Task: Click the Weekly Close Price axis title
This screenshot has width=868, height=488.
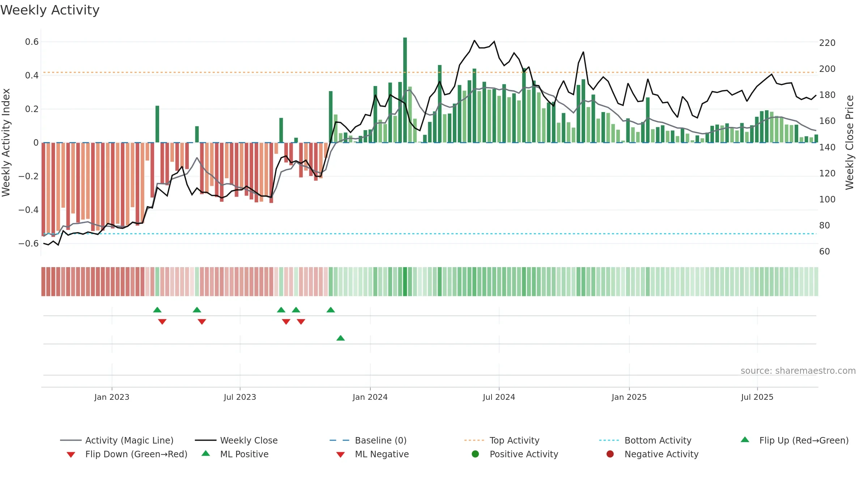Action: click(850, 142)
